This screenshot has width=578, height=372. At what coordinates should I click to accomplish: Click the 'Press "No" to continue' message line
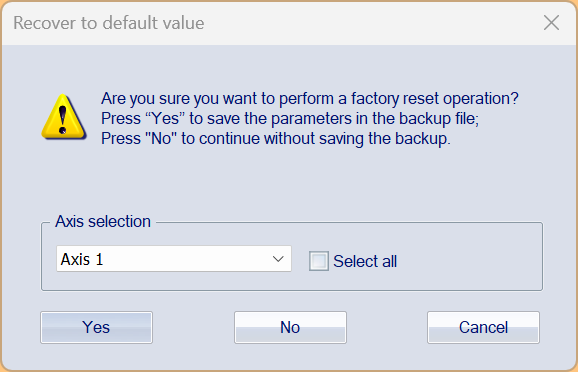click(276, 139)
